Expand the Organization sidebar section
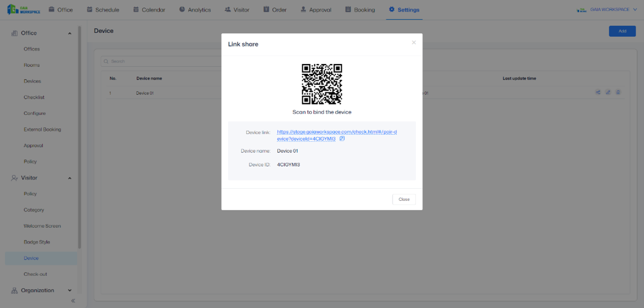644x308 pixels. tap(70, 290)
